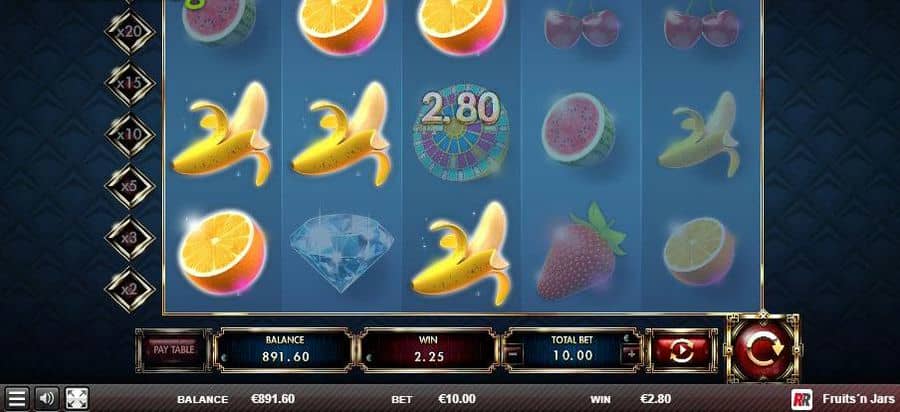Open the Pay Table
This screenshot has width=900, height=412.
click(174, 349)
